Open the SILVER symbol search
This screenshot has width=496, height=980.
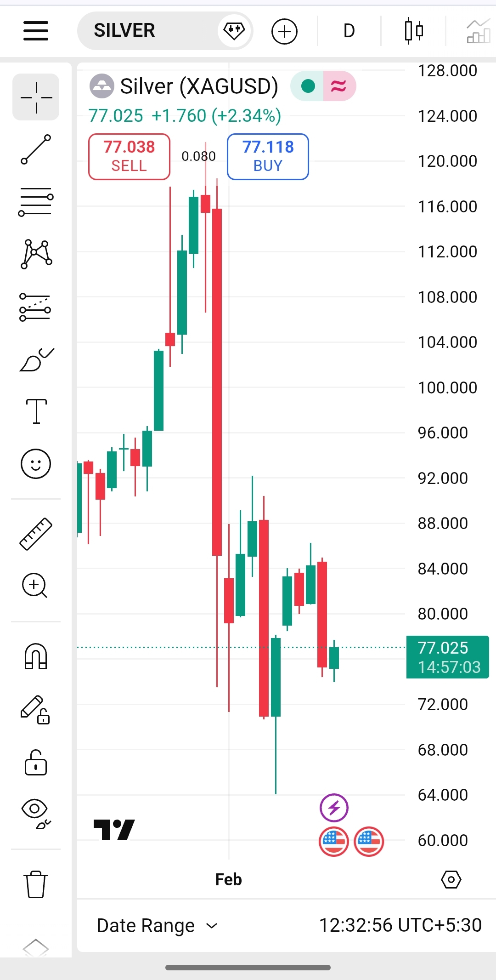[x=138, y=31]
